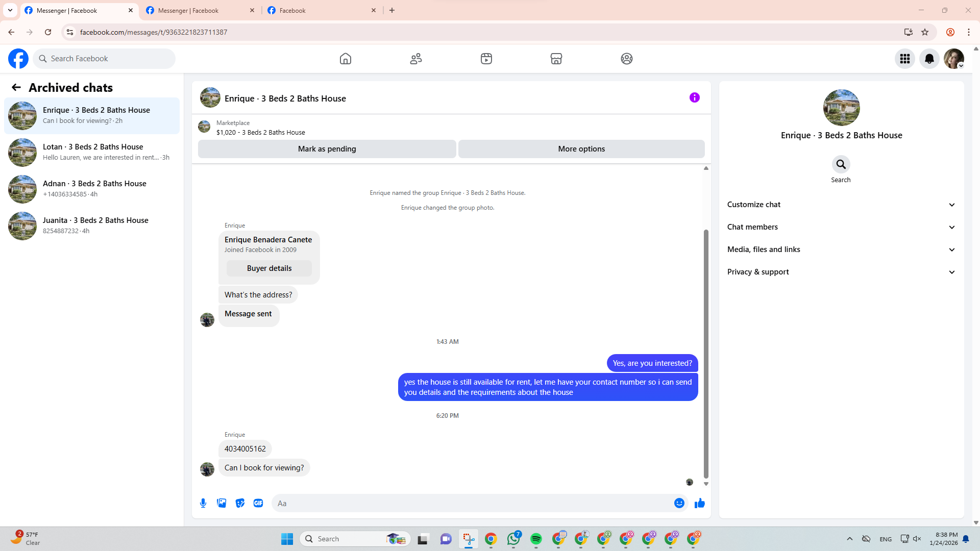Click Mark as pending button
This screenshot has height=551, width=980.
coord(327,149)
